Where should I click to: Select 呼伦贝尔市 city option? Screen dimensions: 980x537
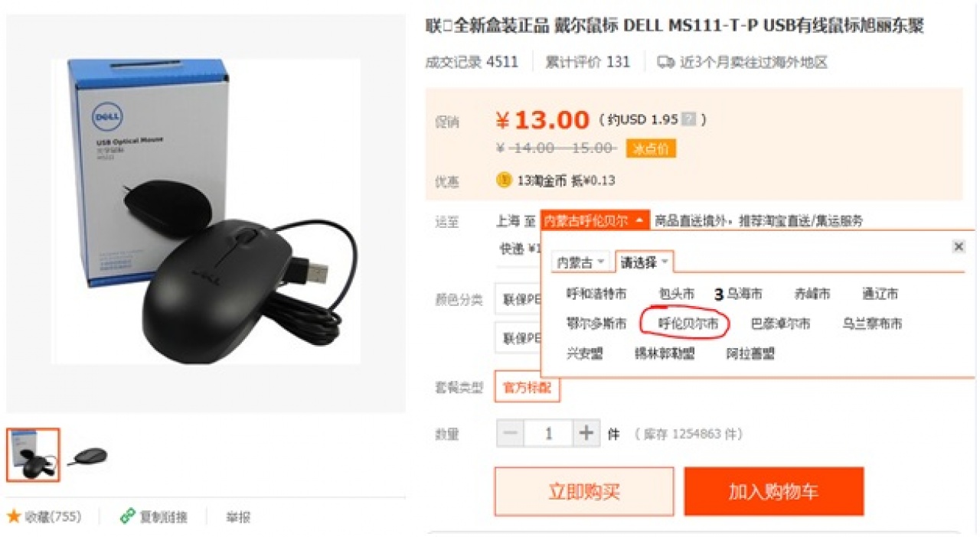coord(689,324)
